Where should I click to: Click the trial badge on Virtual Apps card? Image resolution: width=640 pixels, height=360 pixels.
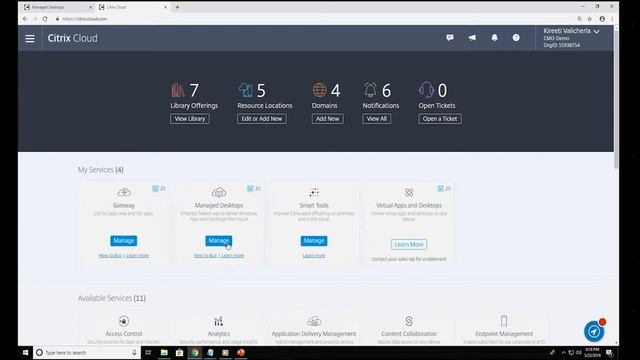(444, 189)
